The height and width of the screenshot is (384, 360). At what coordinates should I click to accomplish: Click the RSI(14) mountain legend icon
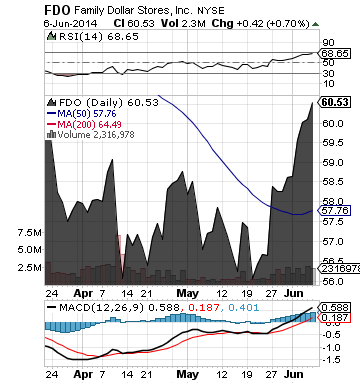pyautogui.click(x=51, y=36)
